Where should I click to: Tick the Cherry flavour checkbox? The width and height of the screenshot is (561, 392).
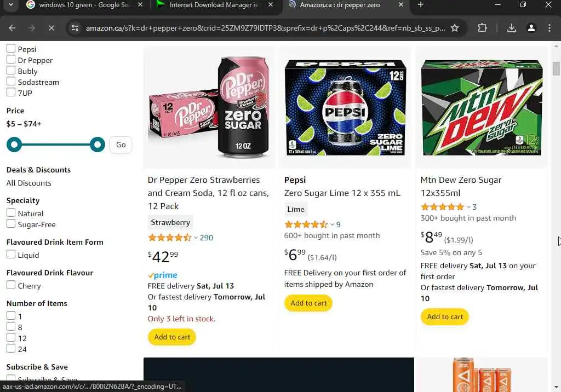tap(11, 285)
